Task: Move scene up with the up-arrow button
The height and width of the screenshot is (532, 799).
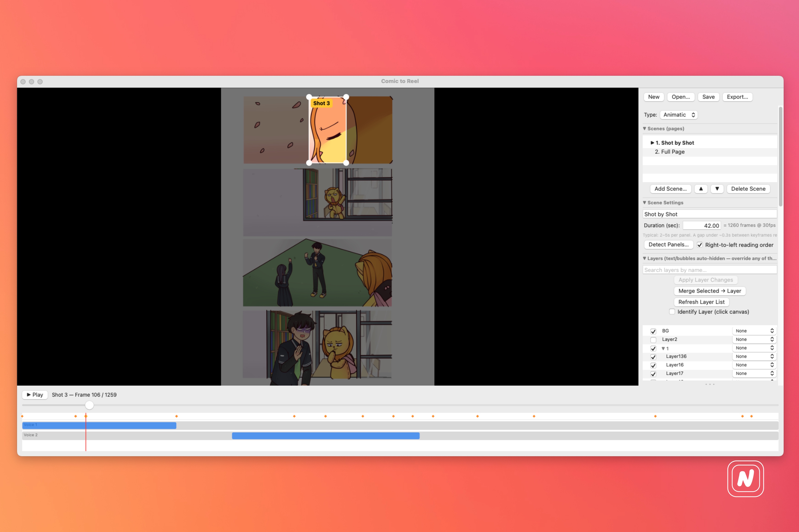Action: (x=701, y=189)
